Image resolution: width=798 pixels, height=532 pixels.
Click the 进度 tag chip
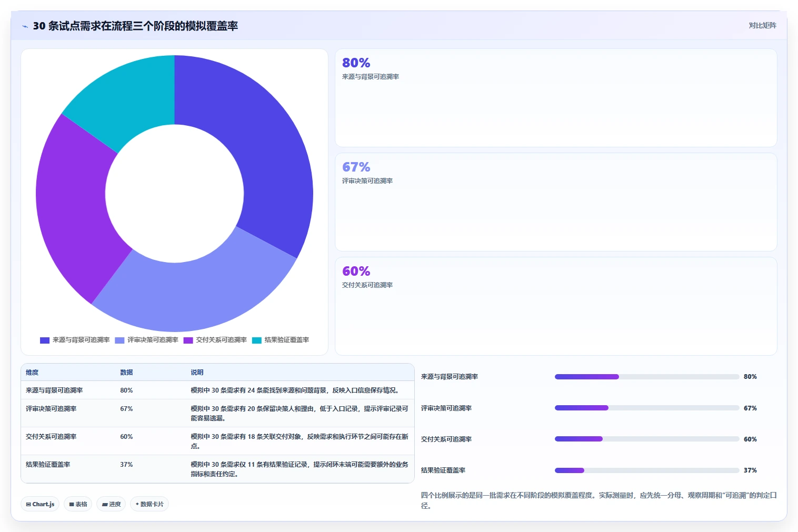point(111,504)
